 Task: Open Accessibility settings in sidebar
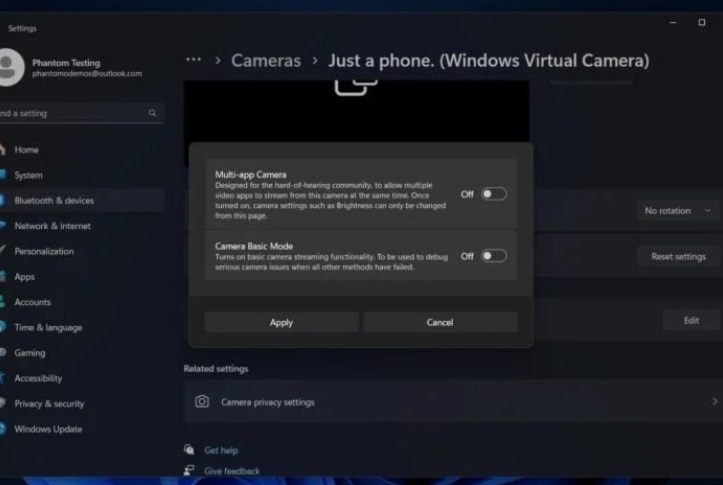[x=82, y=378]
